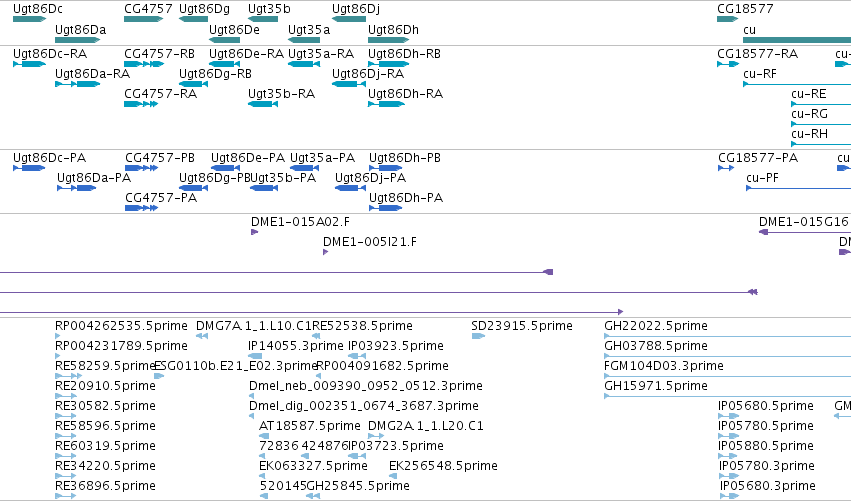Select EST RE30582.5prime
Image resolution: width=851 pixels, height=501 pixels.
[x=66, y=416]
